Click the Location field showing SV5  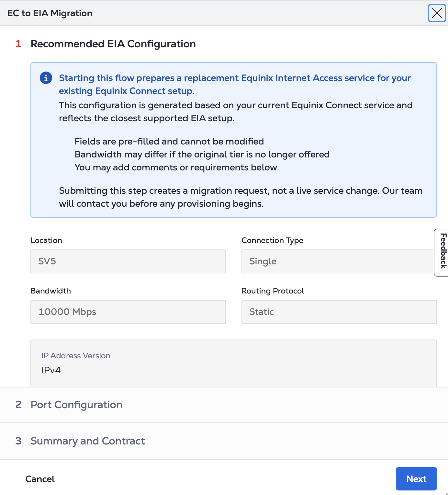tap(128, 261)
